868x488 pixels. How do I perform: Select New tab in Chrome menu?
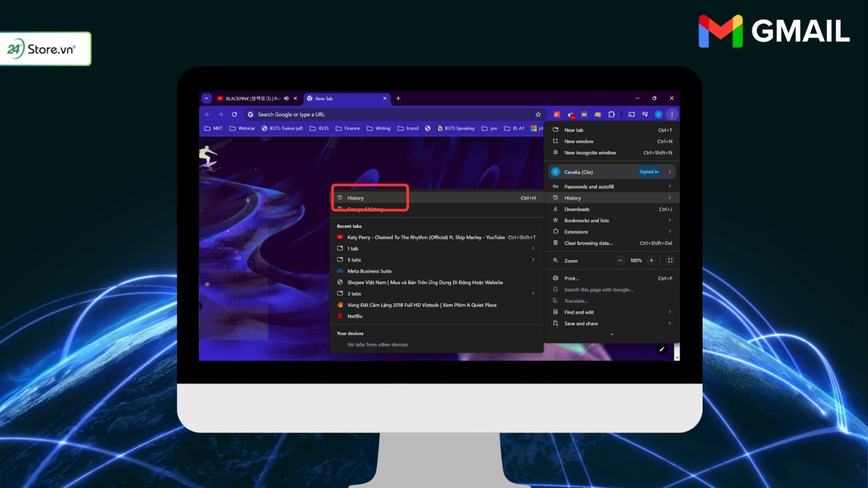pos(612,130)
